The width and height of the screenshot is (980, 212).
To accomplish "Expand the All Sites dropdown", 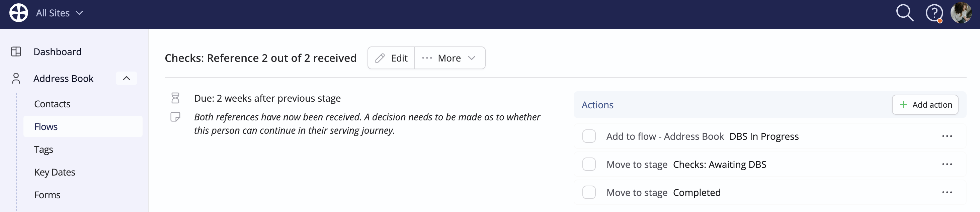I will 59,13.
